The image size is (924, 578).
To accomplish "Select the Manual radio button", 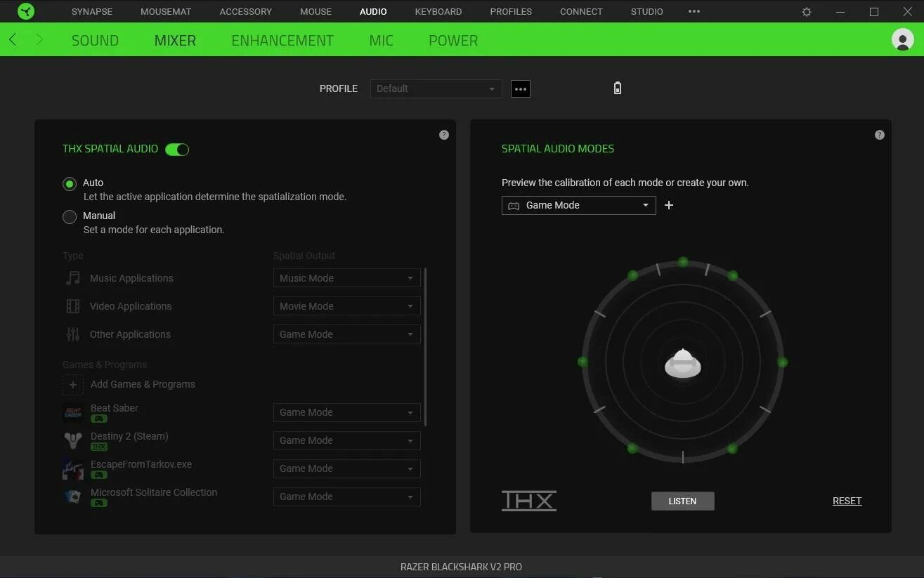I will 70,217.
